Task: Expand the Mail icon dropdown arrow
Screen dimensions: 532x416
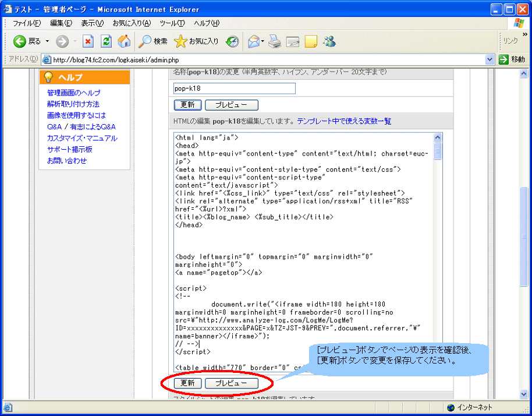Action: (263, 41)
